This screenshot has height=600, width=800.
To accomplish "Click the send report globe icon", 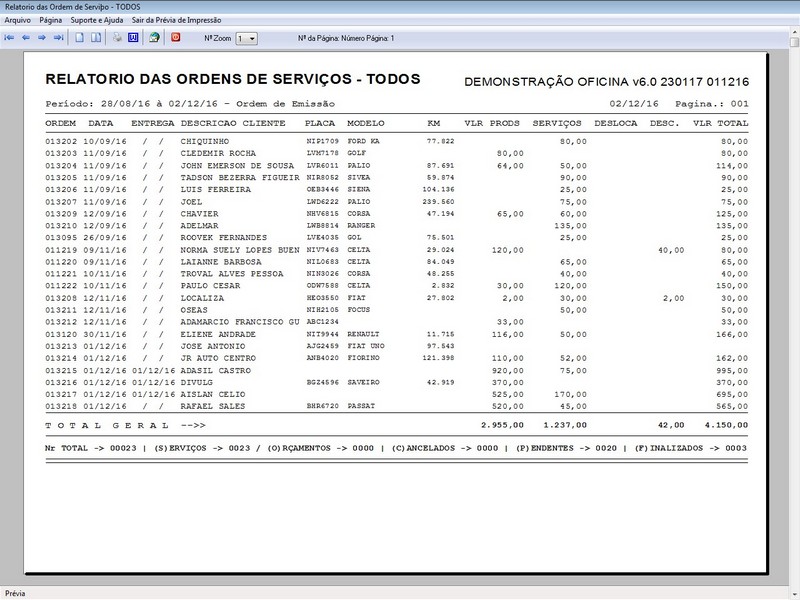I will pos(155,38).
